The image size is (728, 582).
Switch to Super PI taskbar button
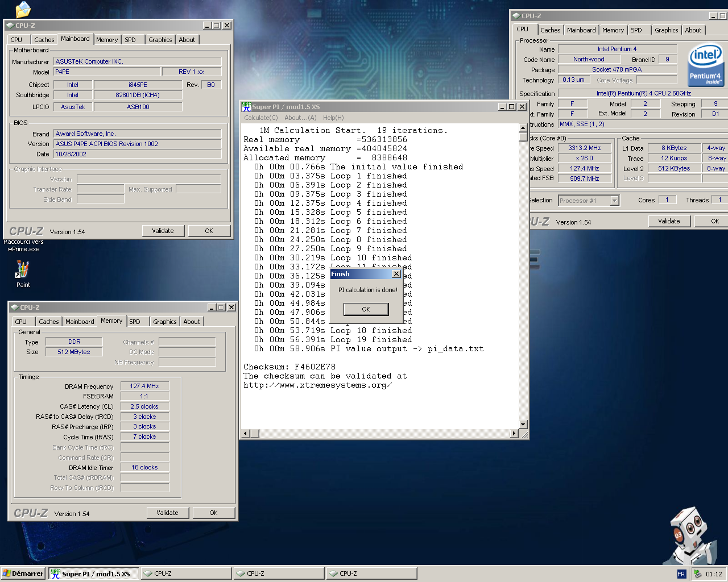pos(93,573)
